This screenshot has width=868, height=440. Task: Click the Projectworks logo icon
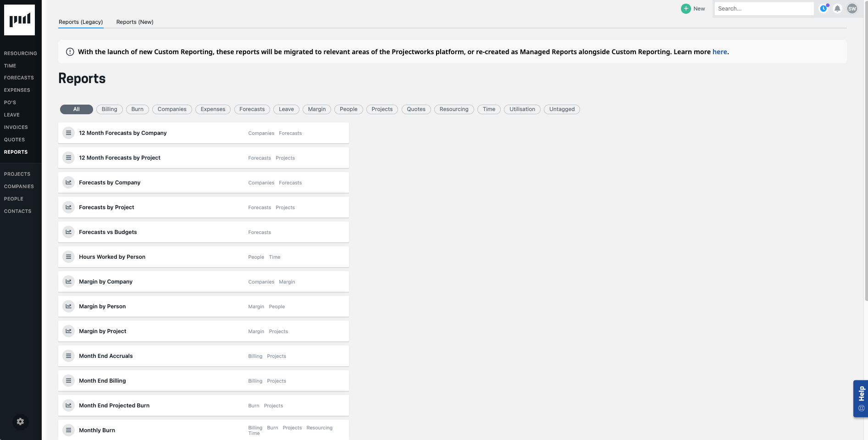tap(19, 20)
